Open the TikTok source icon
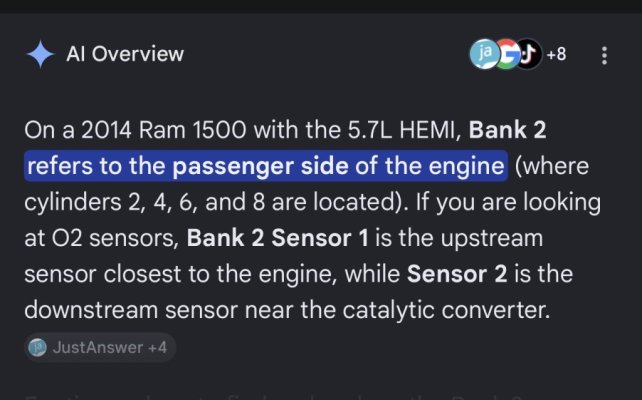 (529, 54)
